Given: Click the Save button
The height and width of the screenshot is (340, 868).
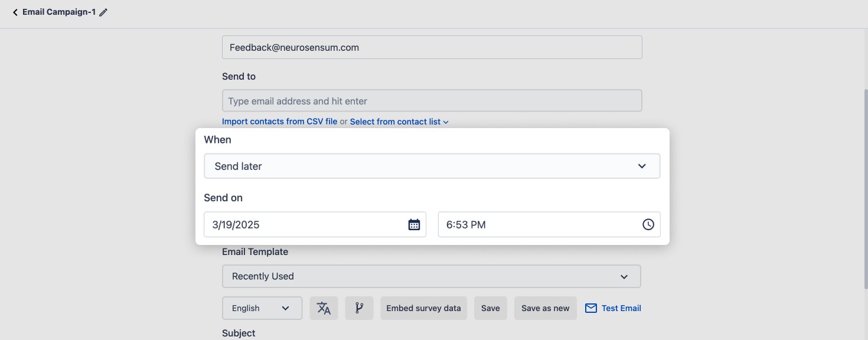Looking at the screenshot, I should [x=490, y=308].
